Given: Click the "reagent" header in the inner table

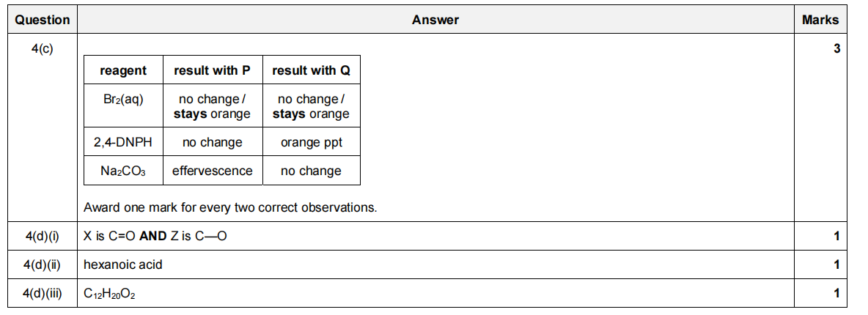Looking at the screenshot, I should tap(123, 70).
